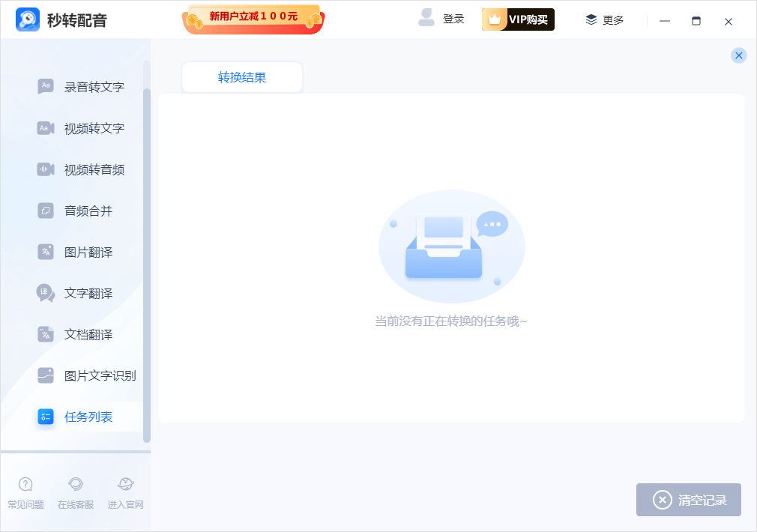
Task: Close the 秒转配音 window
Action: 729,21
